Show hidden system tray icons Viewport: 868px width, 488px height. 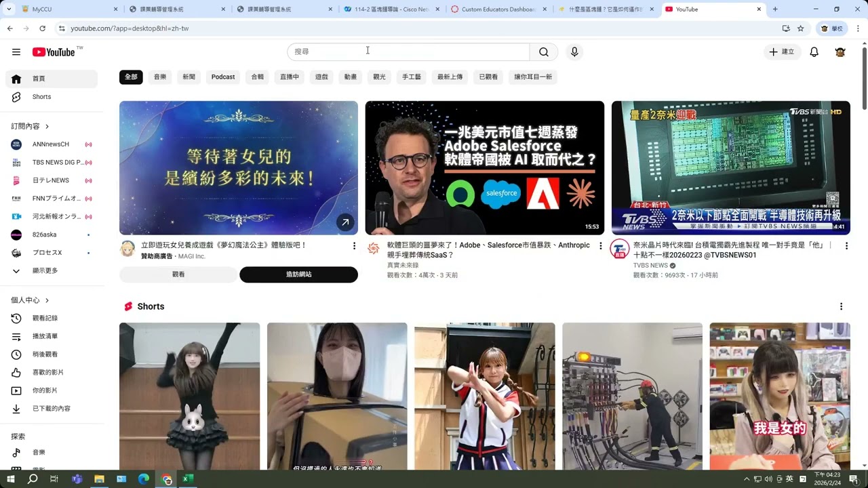747,479
